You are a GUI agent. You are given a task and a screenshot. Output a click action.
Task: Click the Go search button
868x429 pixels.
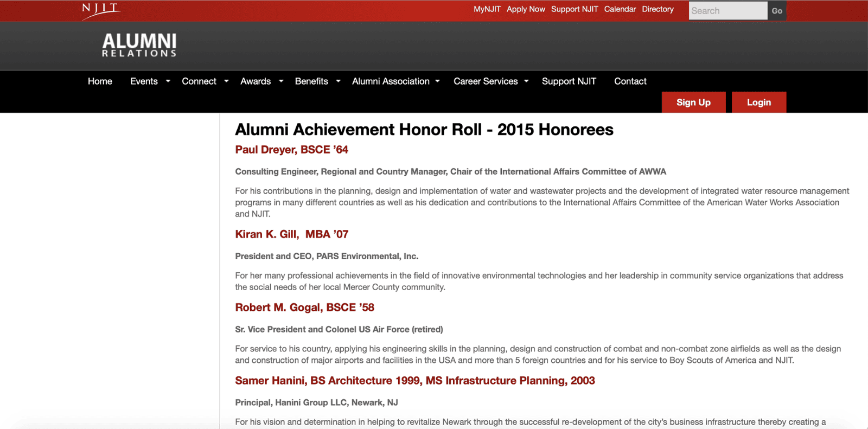777,11
